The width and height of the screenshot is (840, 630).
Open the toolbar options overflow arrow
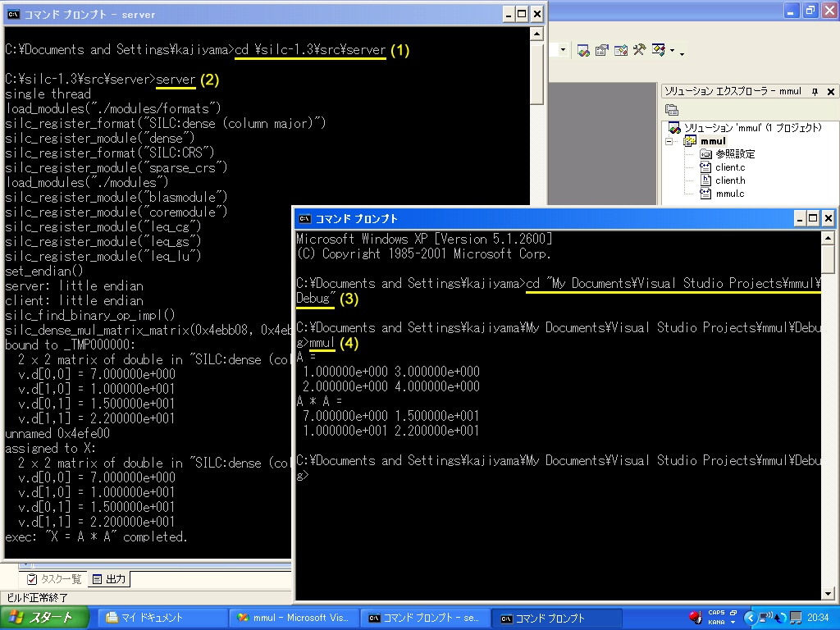[x=682, y=53]
